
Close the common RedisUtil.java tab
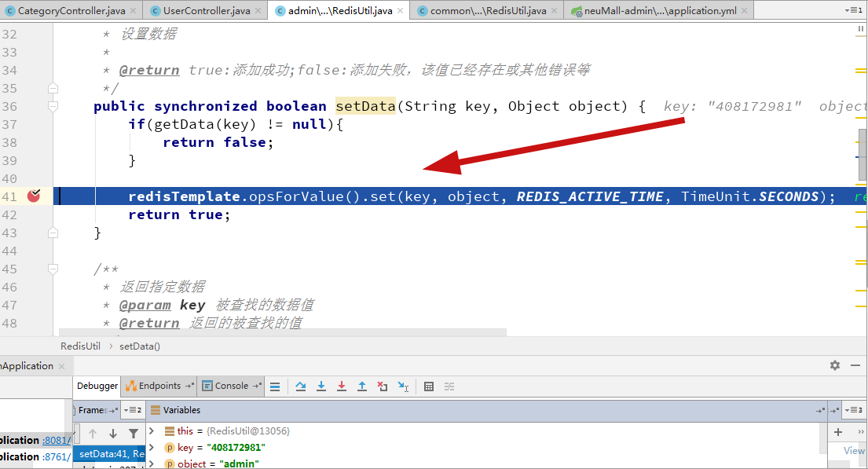click(x=555, y=10)
